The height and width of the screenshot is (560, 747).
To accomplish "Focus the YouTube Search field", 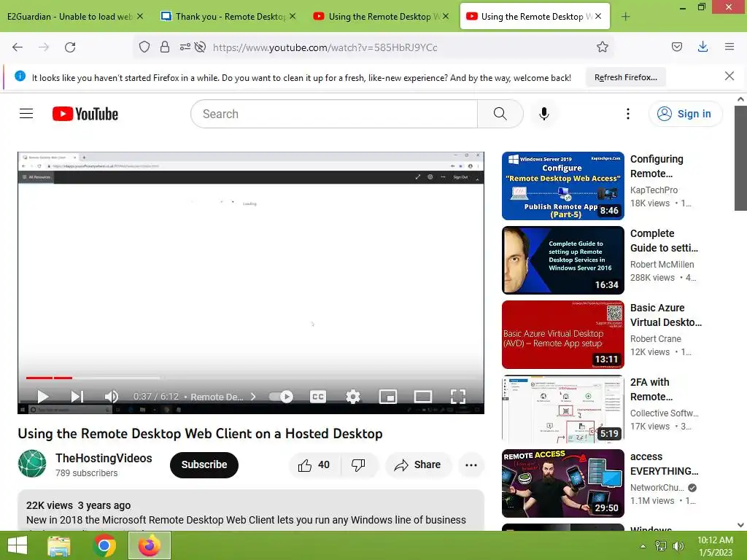I will click(x=334, y=114).
